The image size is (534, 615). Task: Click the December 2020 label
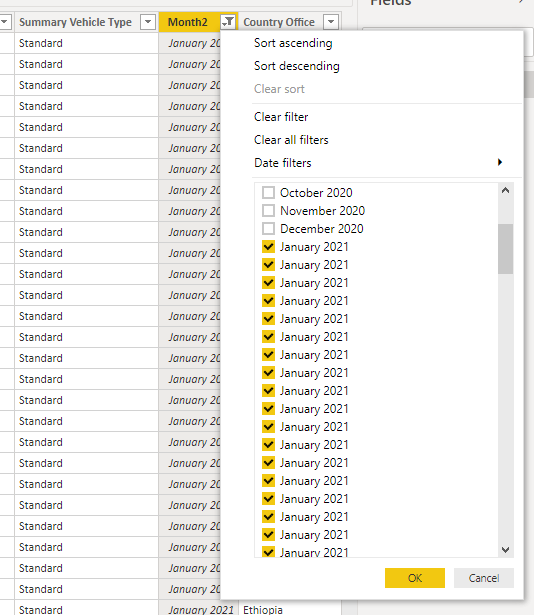[x=322, y=229]
